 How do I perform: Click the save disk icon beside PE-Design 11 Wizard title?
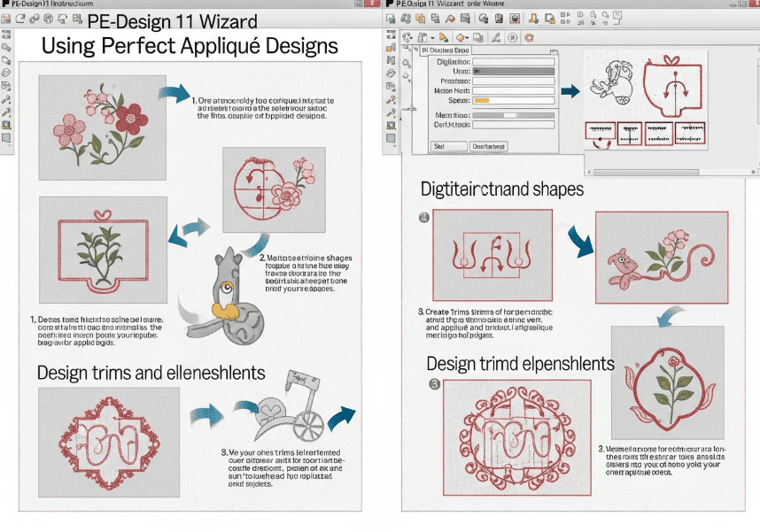pos(76,19)
